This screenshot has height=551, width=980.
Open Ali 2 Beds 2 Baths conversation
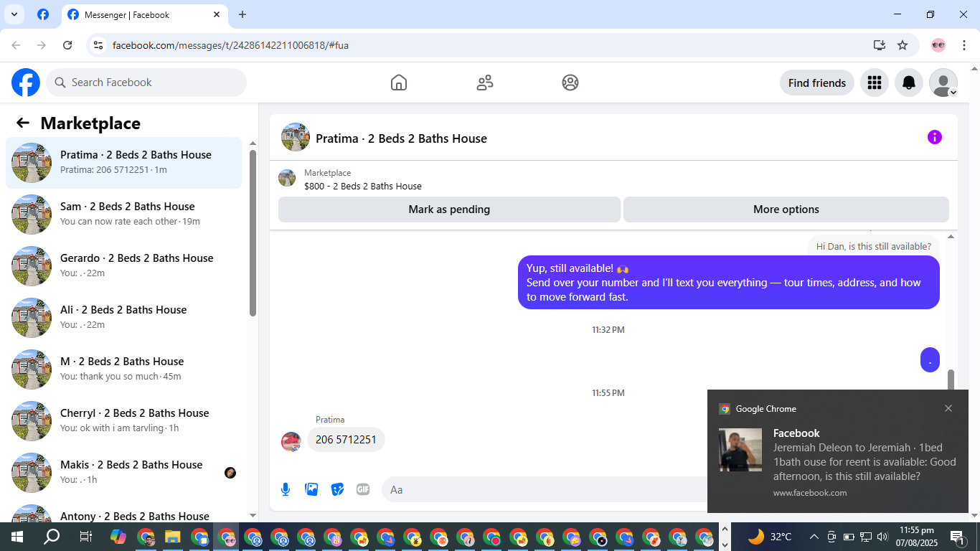[x=124, y=318]
